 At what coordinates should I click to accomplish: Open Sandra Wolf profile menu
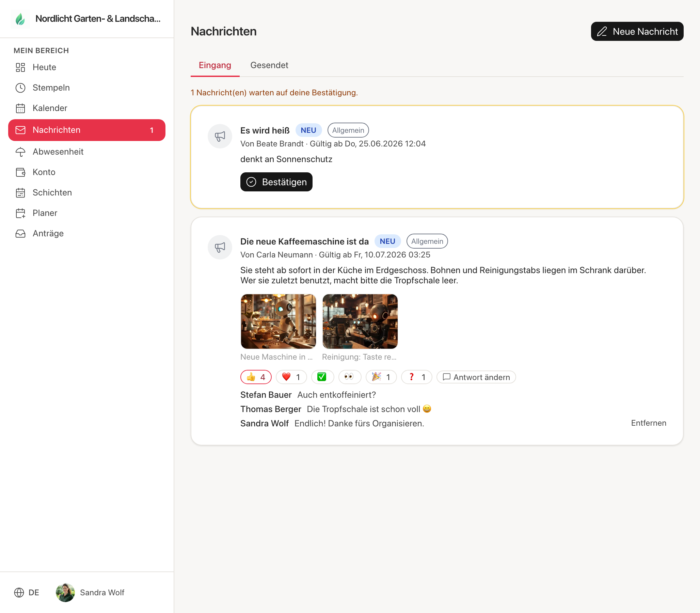click(90, 593)
